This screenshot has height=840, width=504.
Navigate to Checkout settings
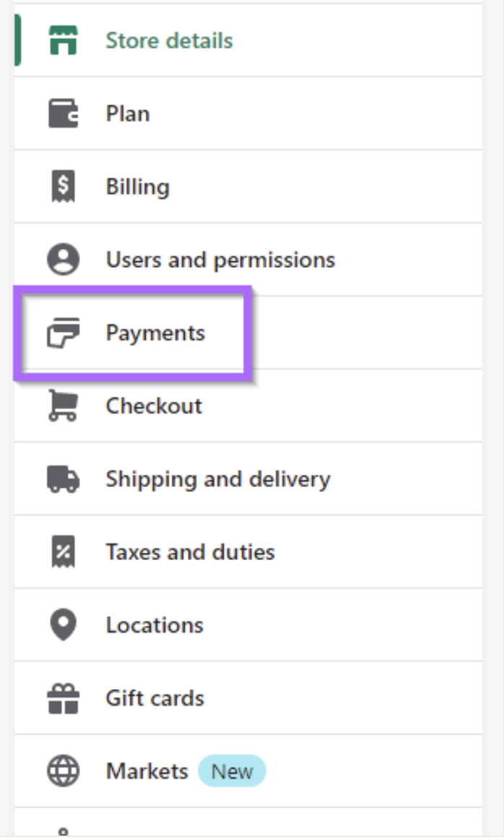248,406
